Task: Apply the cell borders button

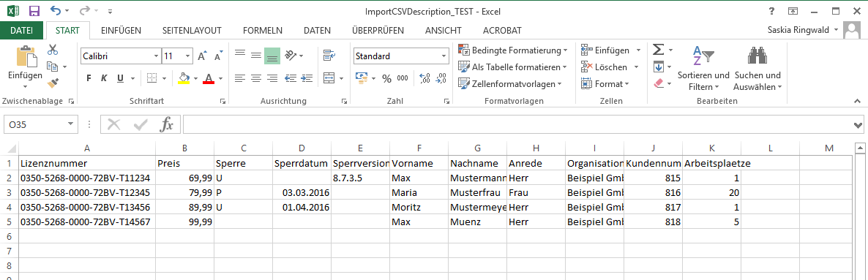Action: (x=152, y=78)
